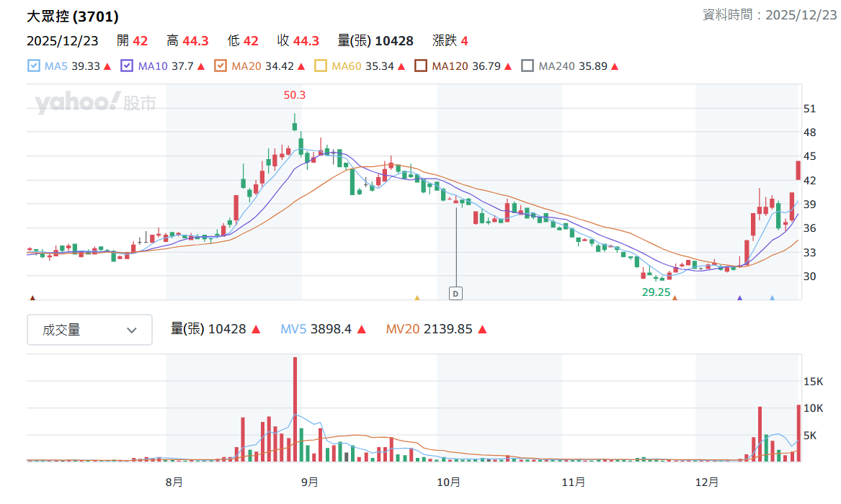This screenshot has height=504, width=841.
Task: Click the orange triangle marker below 29.25
Action: 675,297
